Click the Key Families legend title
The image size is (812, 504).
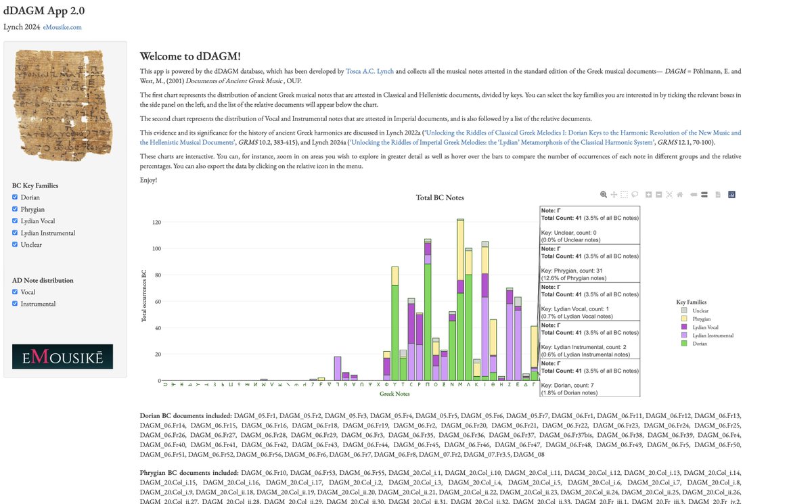pyautogui.click(x=692, y=302)
